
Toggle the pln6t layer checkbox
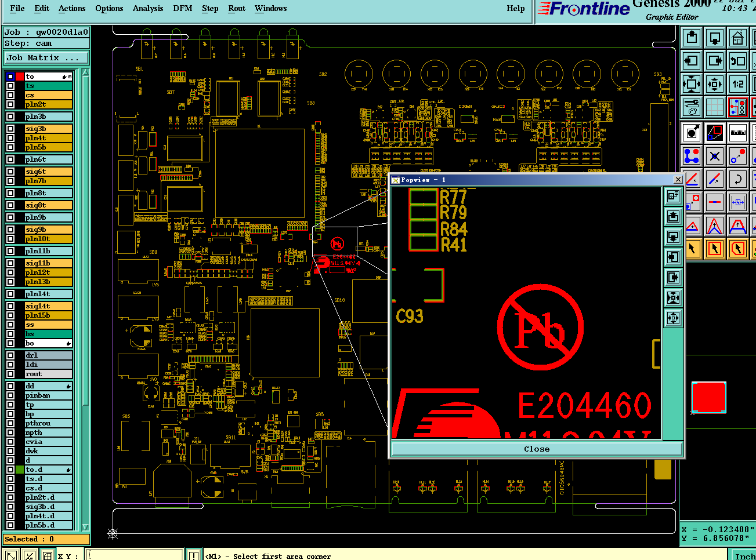point(10,159)
